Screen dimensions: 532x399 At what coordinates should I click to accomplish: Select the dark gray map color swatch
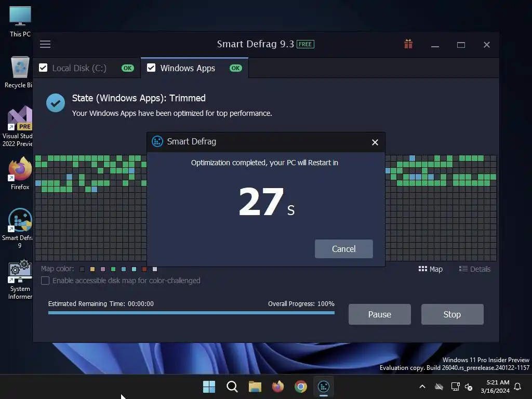pyautogui.click(x=82, y=269)
